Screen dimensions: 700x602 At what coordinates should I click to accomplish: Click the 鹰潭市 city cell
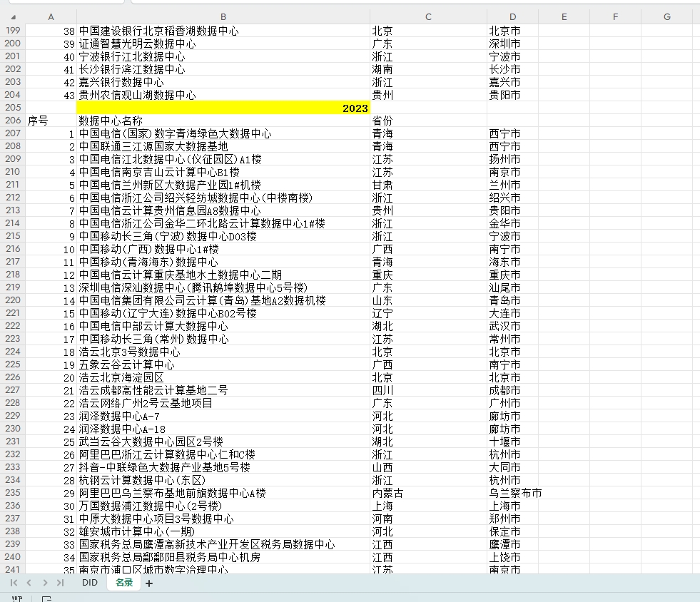click(512, 544)
